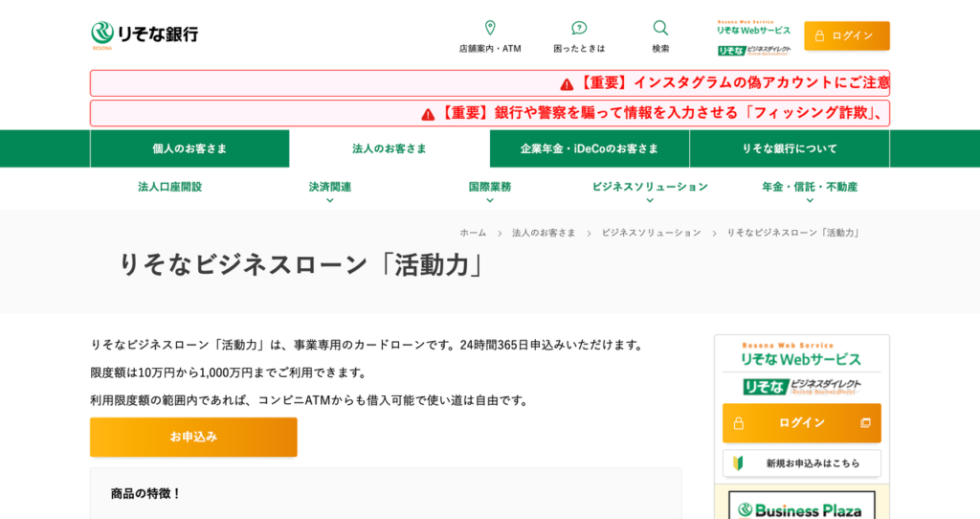980x519 pixels.
Task: Expand the 決済関連 menu
Action: (330, 191)
